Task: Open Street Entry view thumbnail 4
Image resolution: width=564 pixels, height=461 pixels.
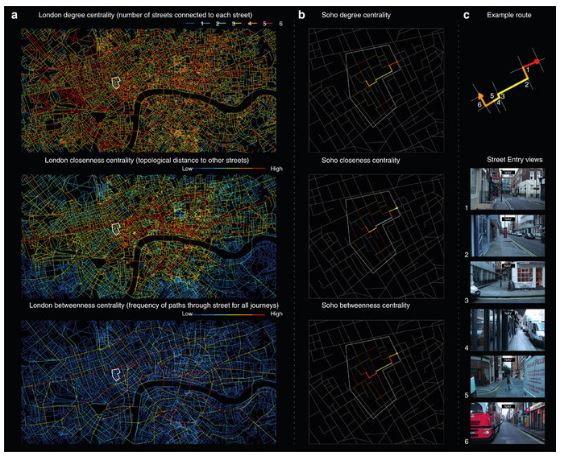Action: 508,330
